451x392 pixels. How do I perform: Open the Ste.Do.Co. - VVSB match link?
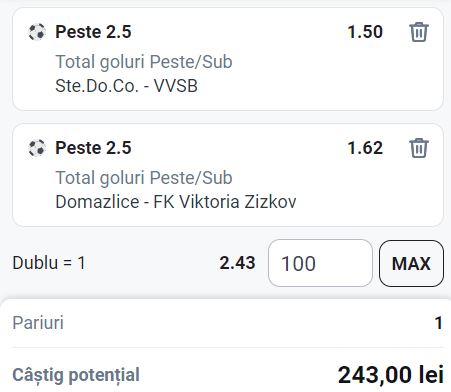point(126,86)
